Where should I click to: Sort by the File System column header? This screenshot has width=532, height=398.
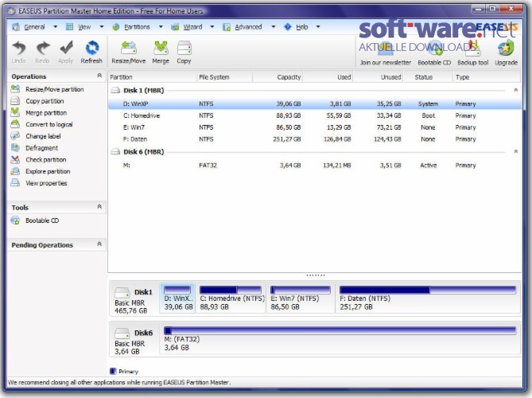[x=224, y=77]
